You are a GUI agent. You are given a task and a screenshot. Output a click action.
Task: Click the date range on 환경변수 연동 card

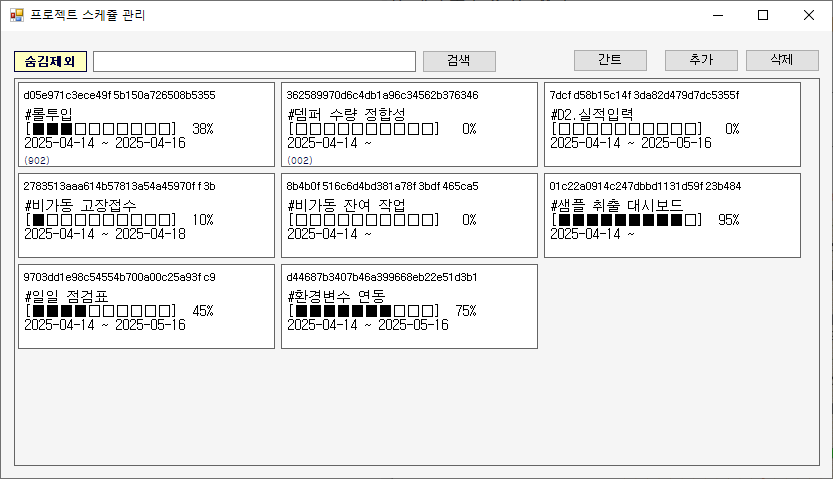point(368,324)
